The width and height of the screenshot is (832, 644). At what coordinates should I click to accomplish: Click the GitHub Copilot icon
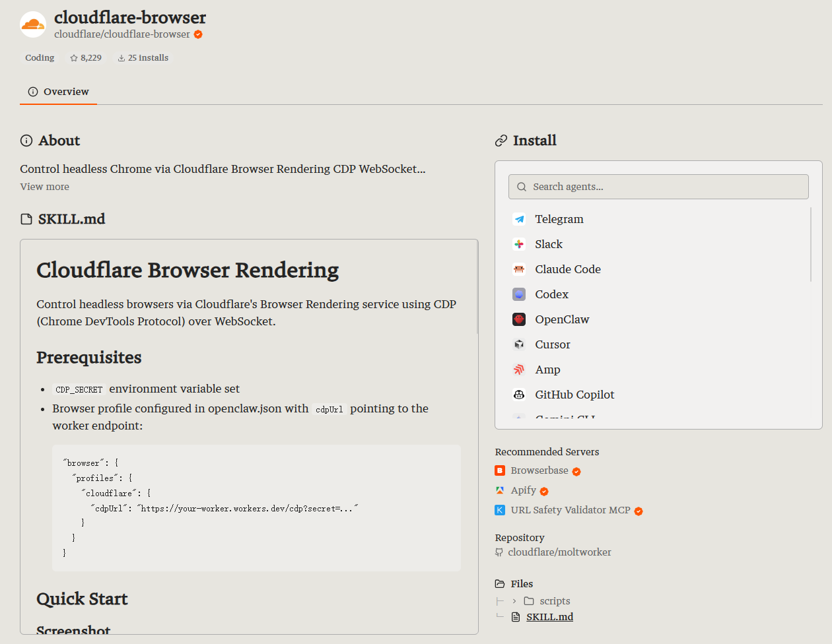click(x=519, y=395)
